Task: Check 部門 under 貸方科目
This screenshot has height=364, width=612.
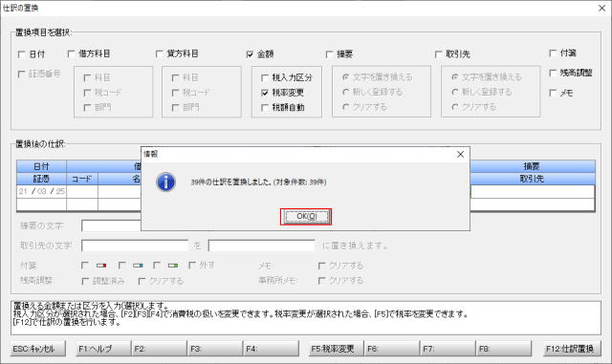Action: (176, 108)
